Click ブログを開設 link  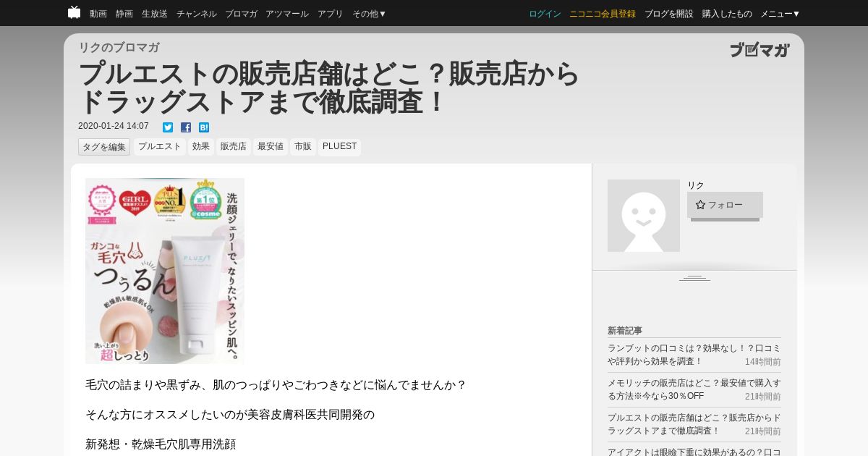point(669,14)
